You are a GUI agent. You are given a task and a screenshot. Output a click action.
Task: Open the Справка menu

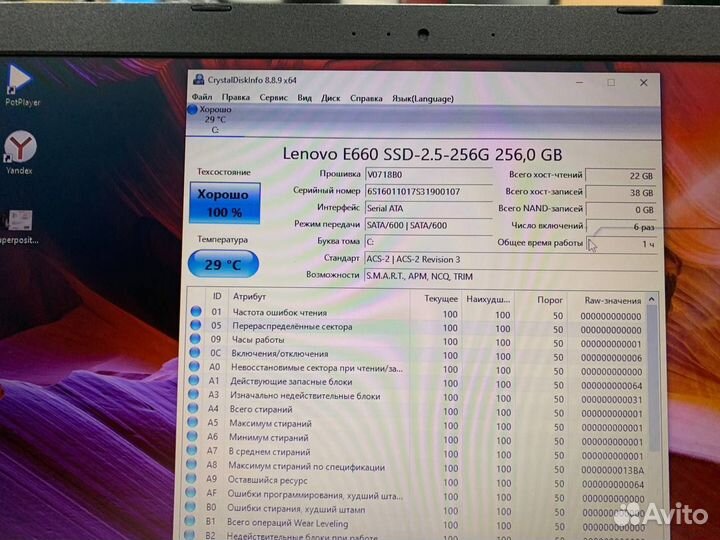(366, 98)
